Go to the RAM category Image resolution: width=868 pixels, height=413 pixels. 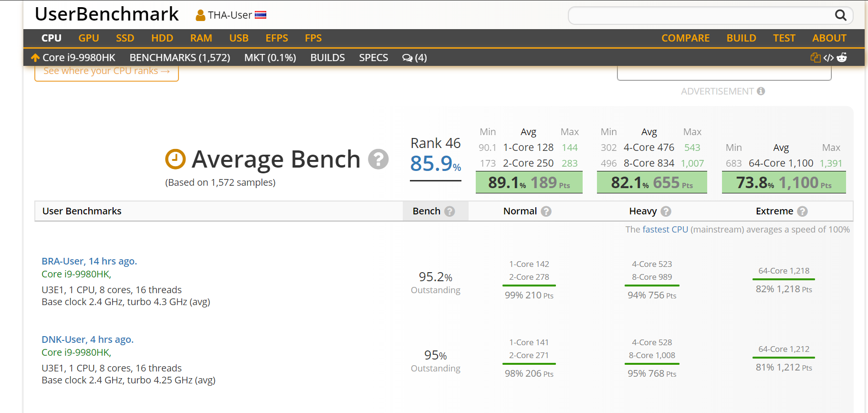point(201,38)
